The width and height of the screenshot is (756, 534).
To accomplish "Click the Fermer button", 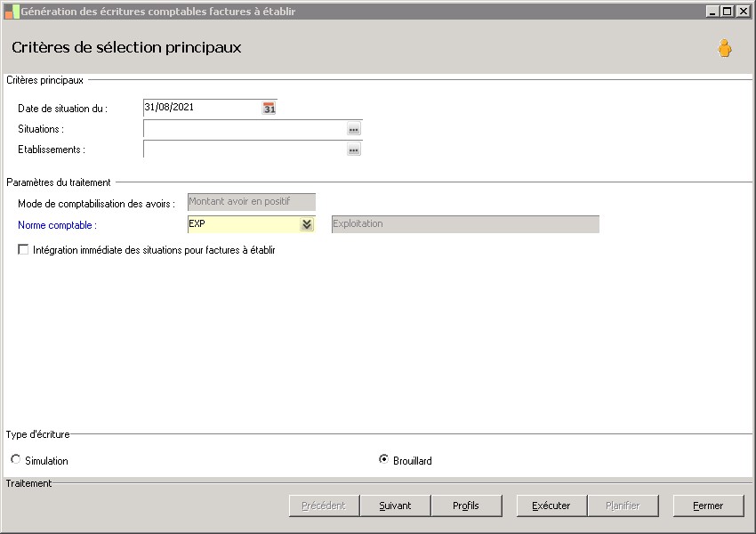I will pyautogui.click(x=708, y=506).
